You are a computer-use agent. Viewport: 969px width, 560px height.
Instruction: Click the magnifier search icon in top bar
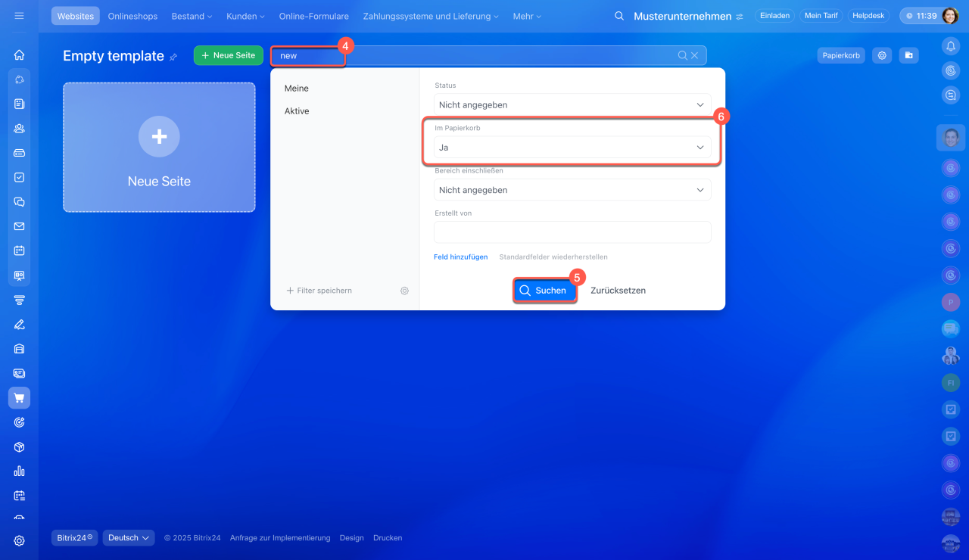point(619,16)
